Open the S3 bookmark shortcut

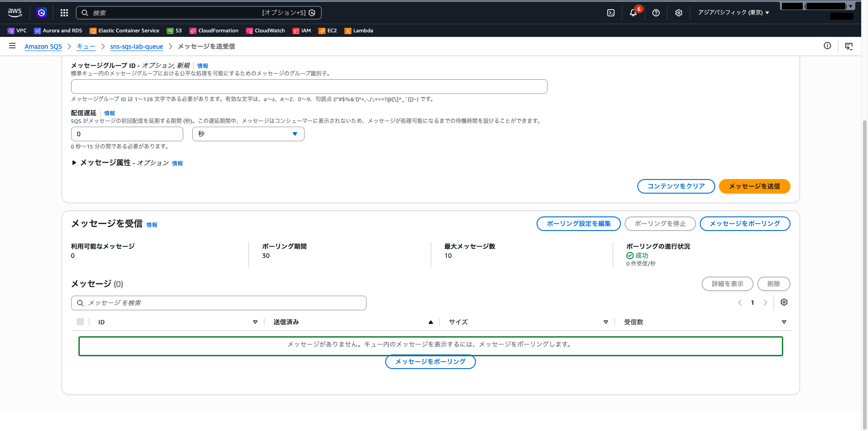(174, 31)
